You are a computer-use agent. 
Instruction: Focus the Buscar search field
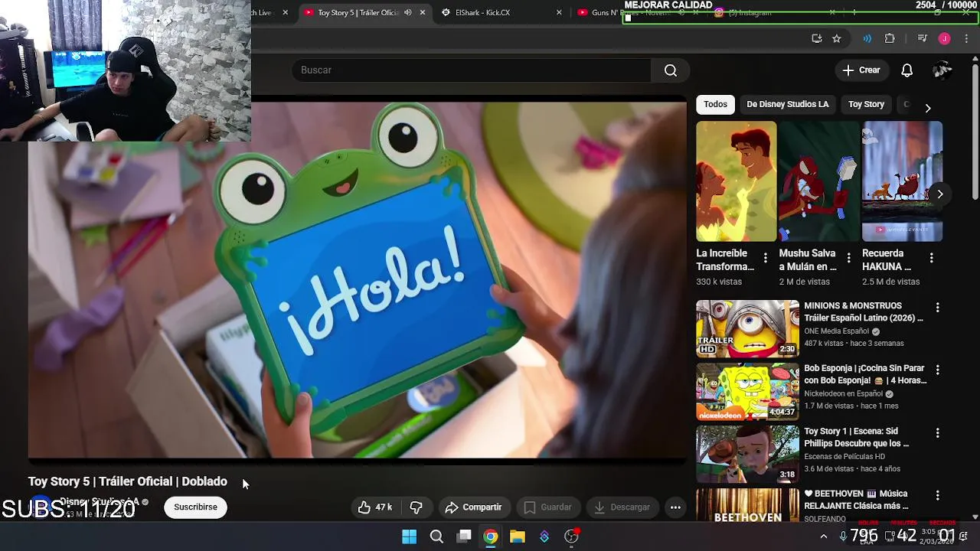[471, 70]
